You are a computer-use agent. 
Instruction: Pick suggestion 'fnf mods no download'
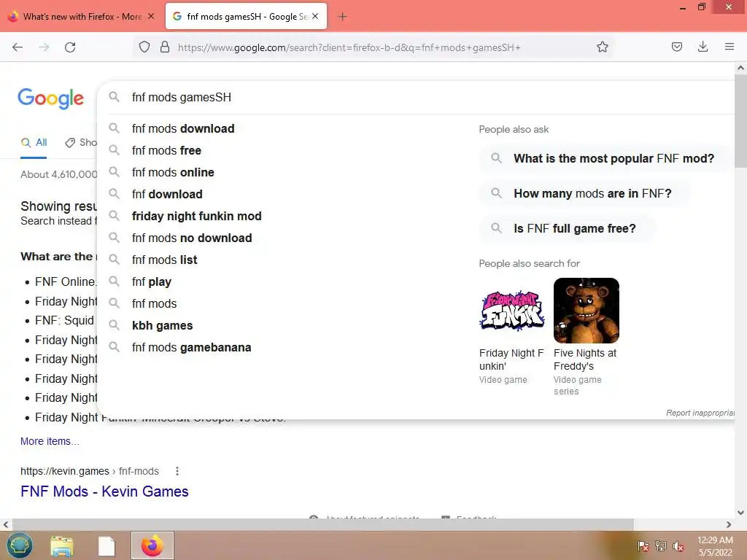(192, 238)
